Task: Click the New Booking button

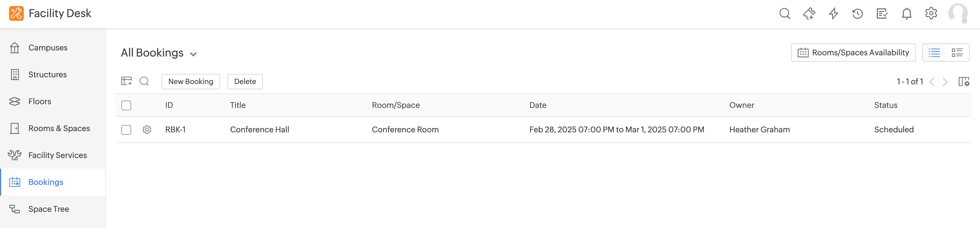Action: 191,82
